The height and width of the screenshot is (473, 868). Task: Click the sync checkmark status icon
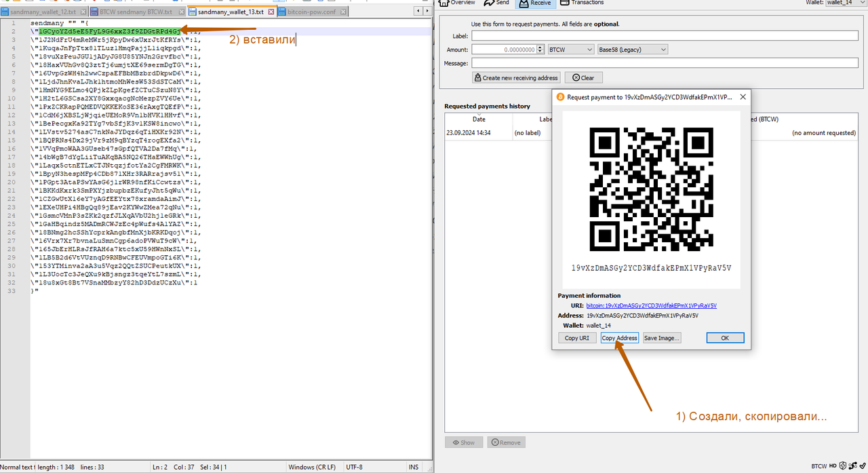[x=862, y=466]
